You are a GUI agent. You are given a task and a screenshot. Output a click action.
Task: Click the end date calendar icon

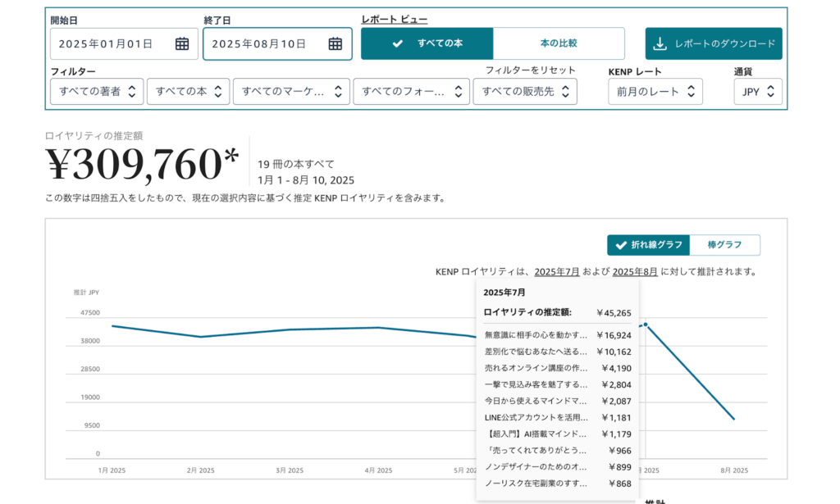[336, 44]
